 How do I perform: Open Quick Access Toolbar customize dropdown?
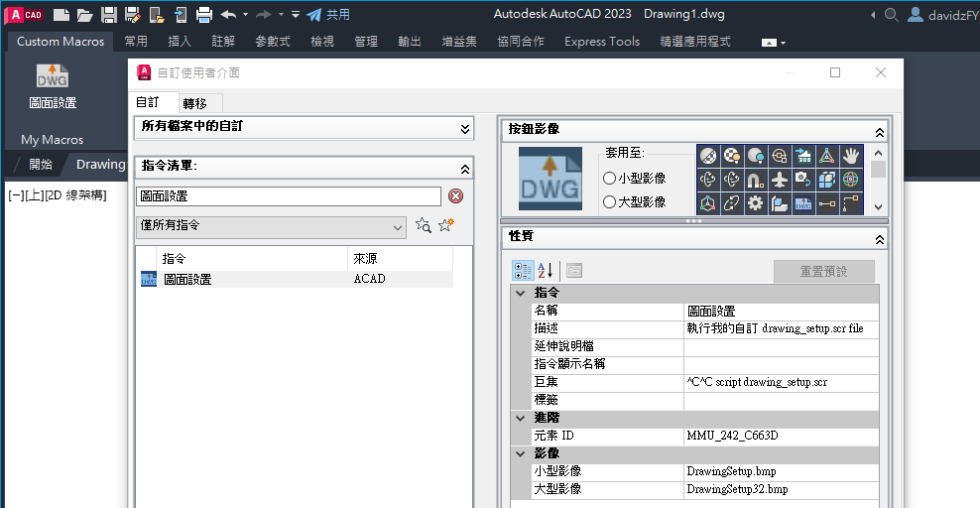296,14
